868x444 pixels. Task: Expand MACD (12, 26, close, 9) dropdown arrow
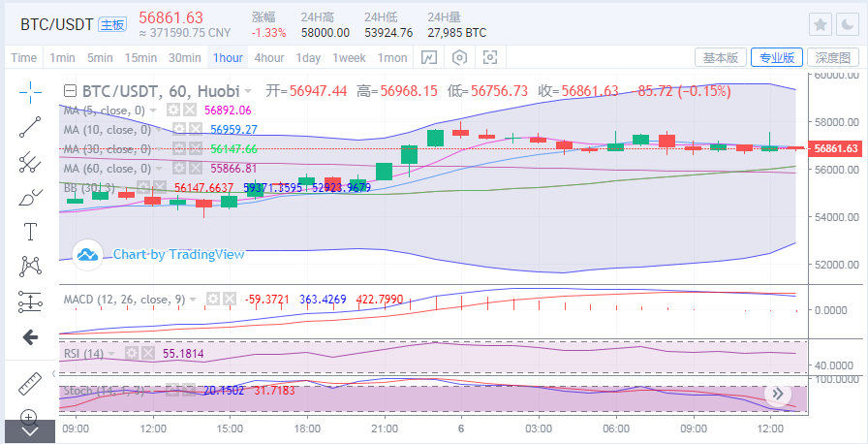(193, 300)
